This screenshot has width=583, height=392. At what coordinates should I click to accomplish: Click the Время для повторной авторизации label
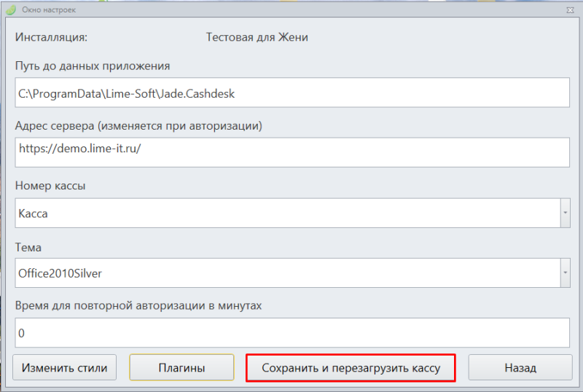[138, 306]
